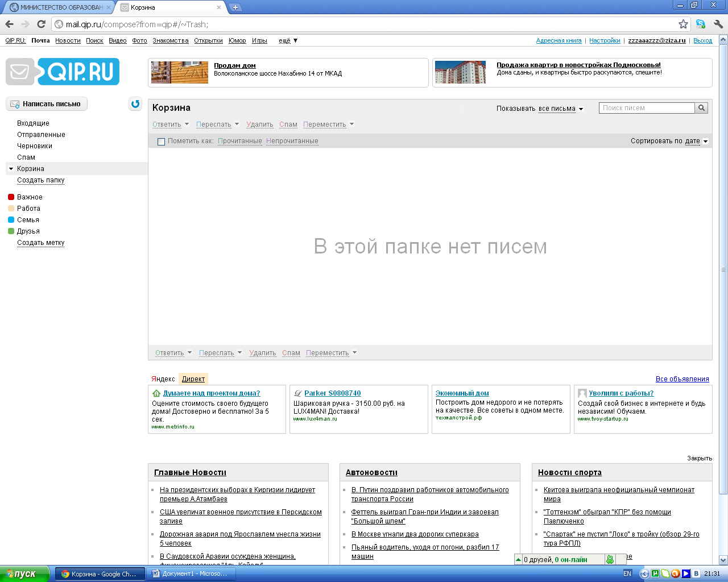Open the Настройки link
The height and width of the screenshot is (582, 728).
(605, 40)
